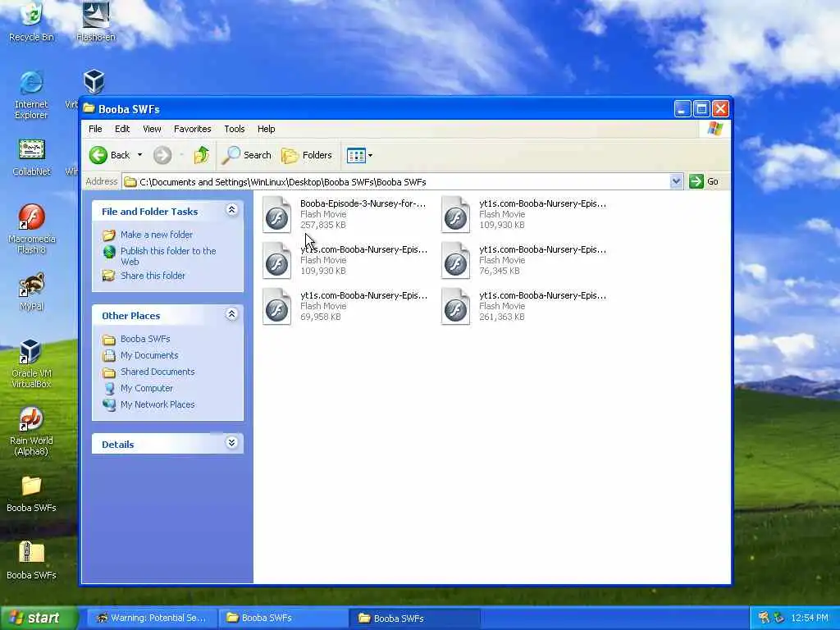Click Share this folder link
Viewport: 840px width, 630px height.
coord(153,276)
